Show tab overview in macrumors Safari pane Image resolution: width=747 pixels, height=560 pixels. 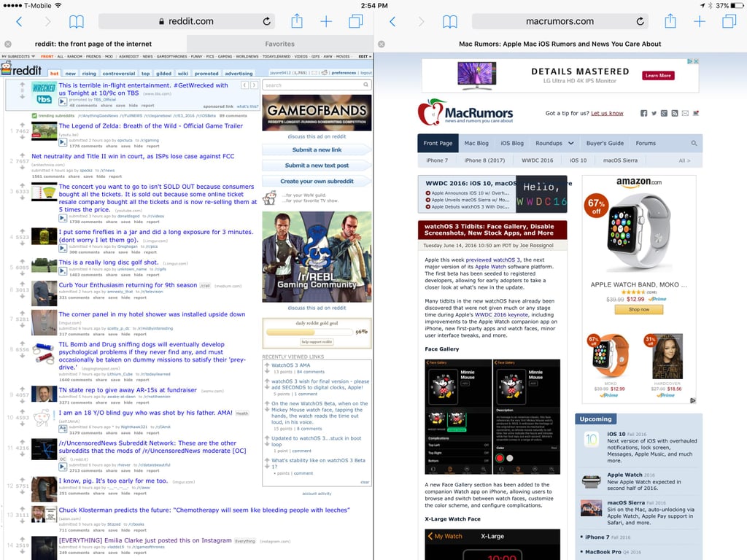pos(729,21)
